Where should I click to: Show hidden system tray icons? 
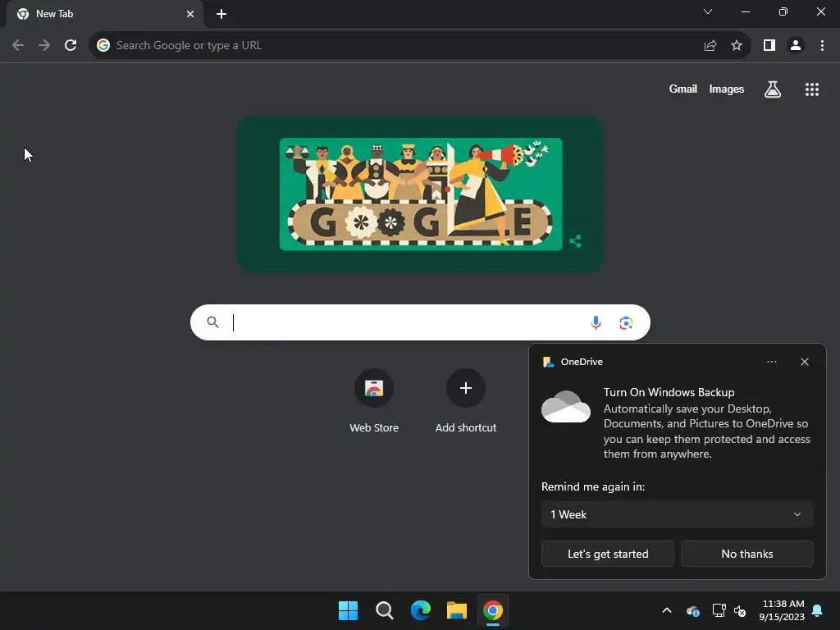click(667, 610)
